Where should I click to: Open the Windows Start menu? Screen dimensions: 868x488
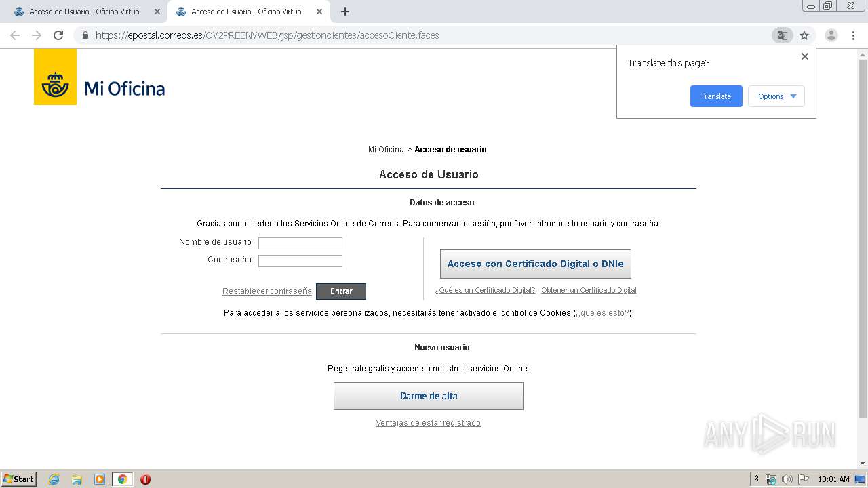click(19, 479)
